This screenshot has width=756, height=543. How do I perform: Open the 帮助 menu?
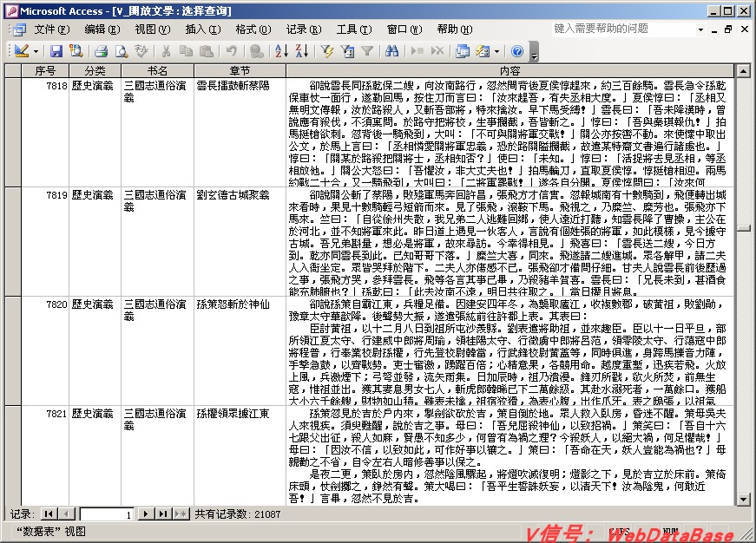pyautogui.click(x=455, y=29)
